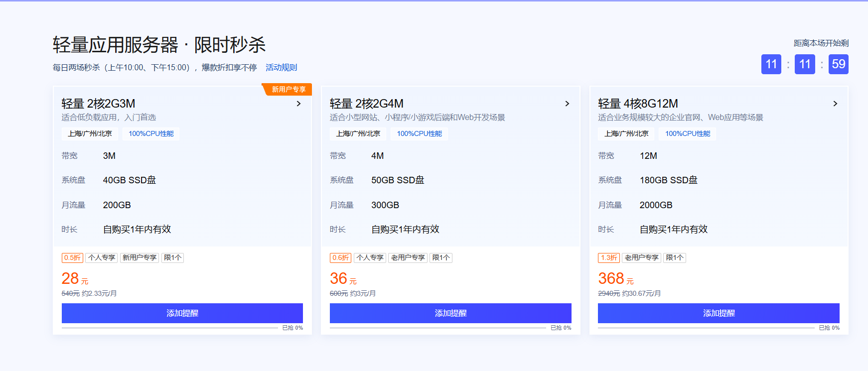Click the countdown hours box showing 11
The width and height of the screenshot is (868, 371).
(x=771, y=64)
